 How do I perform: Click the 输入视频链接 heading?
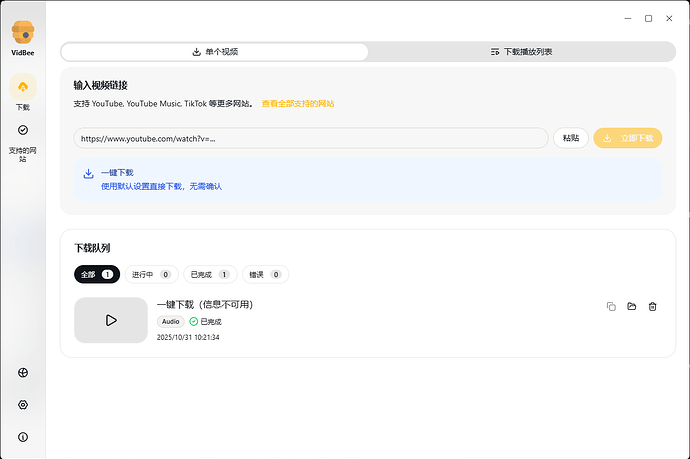pyautogui.click(x=100, y=85)
